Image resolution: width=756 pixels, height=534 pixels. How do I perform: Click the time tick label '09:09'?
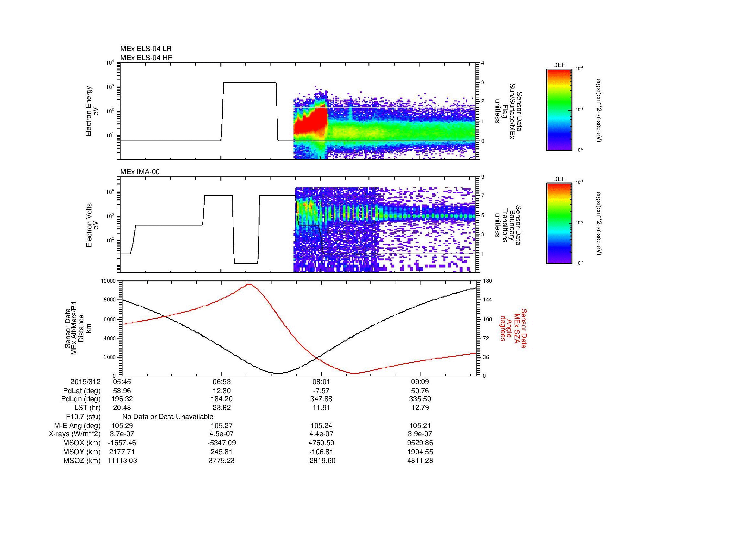click(x=420, y=382)
